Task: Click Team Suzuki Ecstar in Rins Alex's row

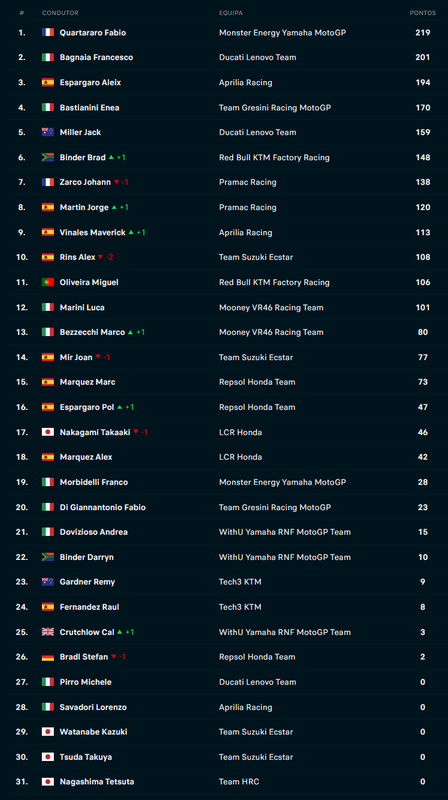Action: pos(256,257)
